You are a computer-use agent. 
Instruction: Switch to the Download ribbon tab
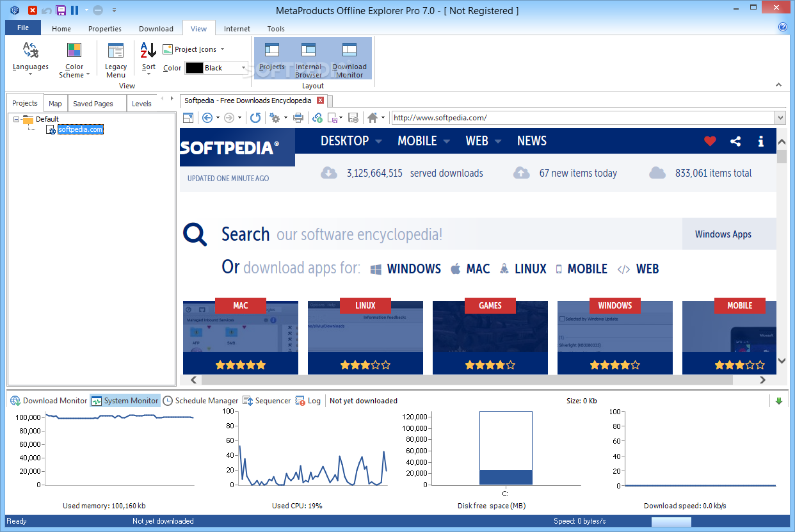(156, 29)
